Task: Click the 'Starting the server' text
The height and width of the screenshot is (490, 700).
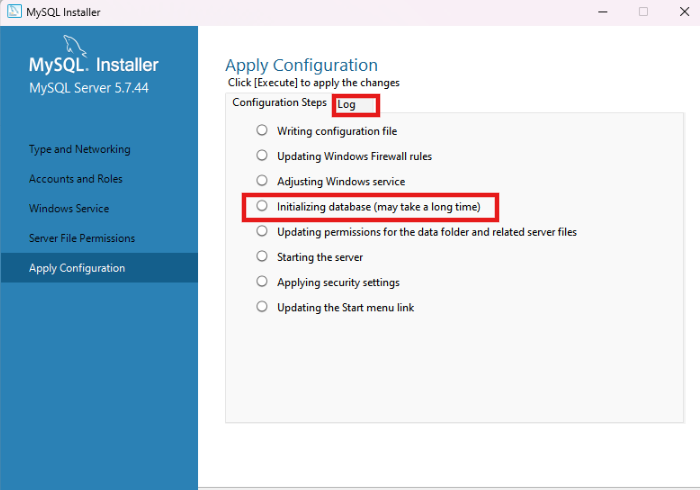Action: coord(320,257)
